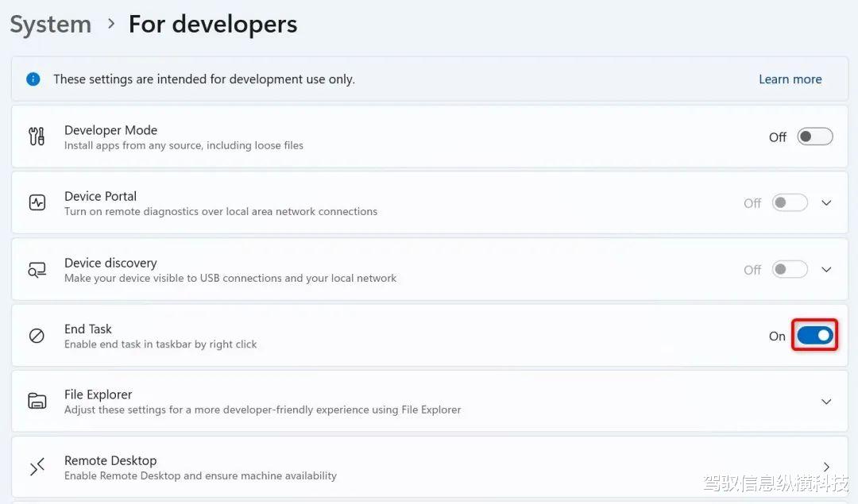Viewport: 858px width, 504px height.
Task: Toggle the Device Portal switch
Action: 790,203
